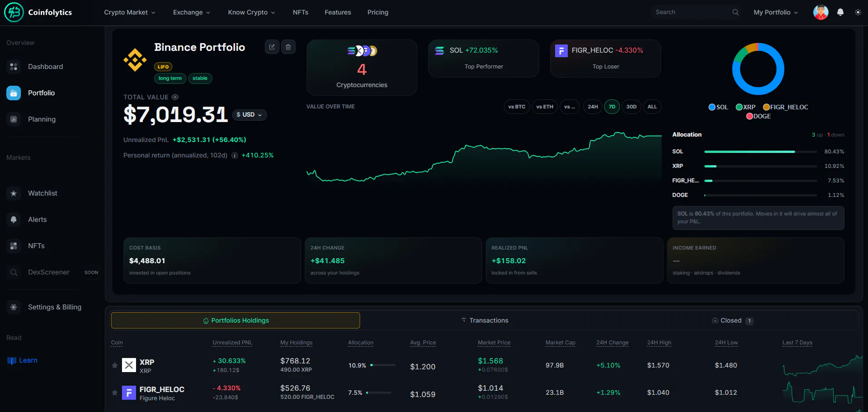Click the Total Value info icon
Viewport: 868px width, 412px height.
point(175,97)
